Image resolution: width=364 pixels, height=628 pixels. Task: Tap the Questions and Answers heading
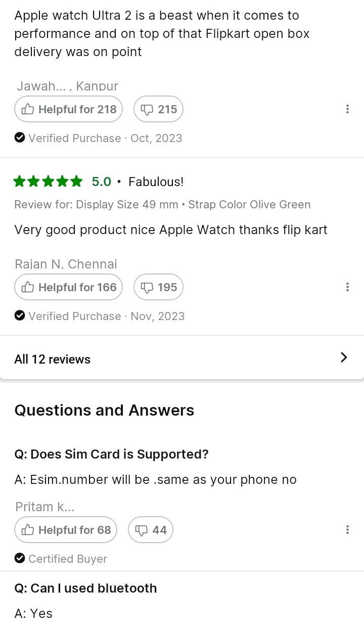pyautogui.click(x=104, y=410)
